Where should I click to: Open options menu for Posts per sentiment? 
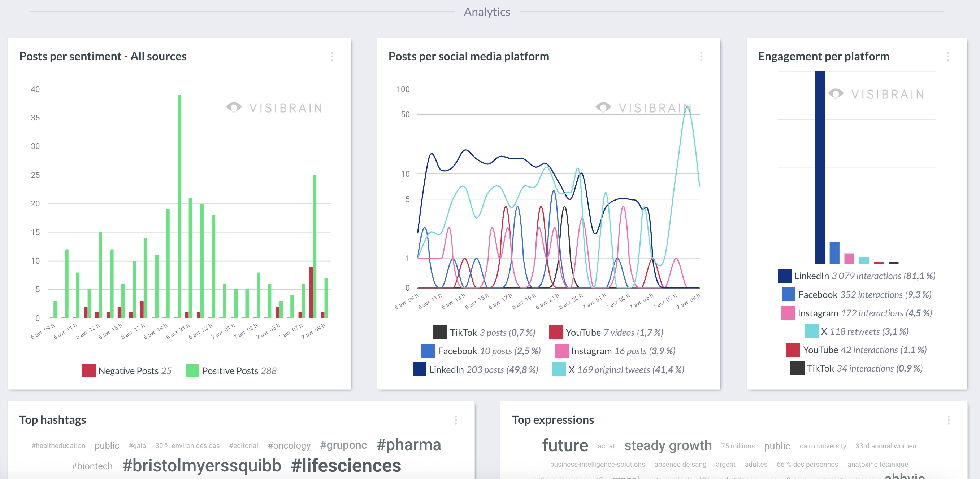pyautogui.click(x=332, y=57)
